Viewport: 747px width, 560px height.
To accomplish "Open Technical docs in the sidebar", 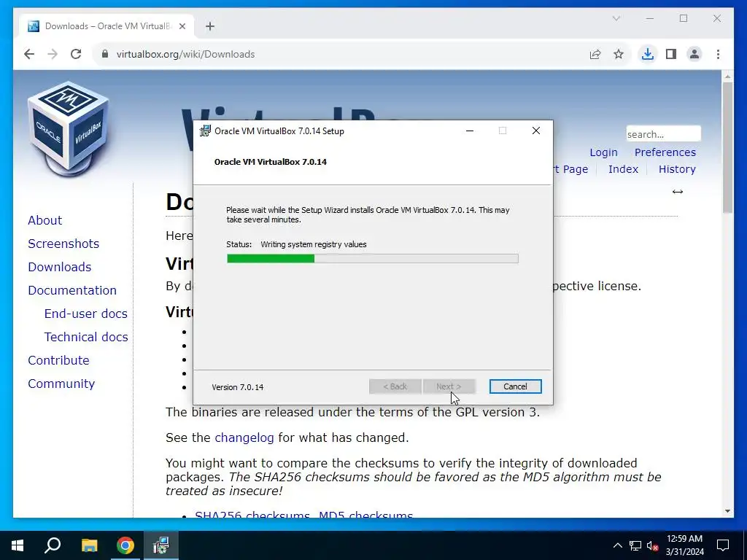I will (x=86, y=337).
